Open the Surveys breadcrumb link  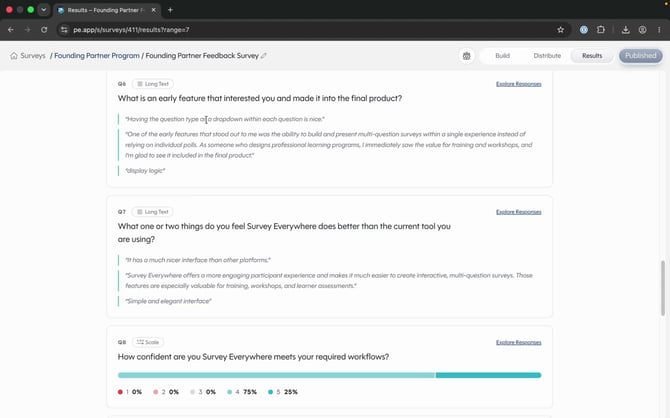(32, 56)
